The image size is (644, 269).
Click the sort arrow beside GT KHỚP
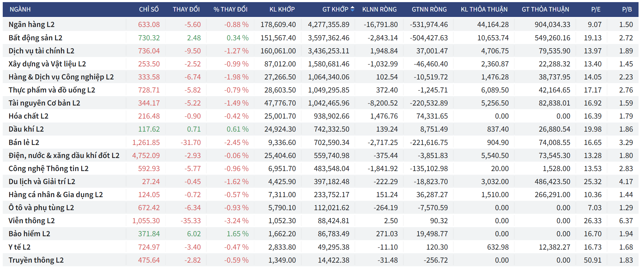(352, 9)
